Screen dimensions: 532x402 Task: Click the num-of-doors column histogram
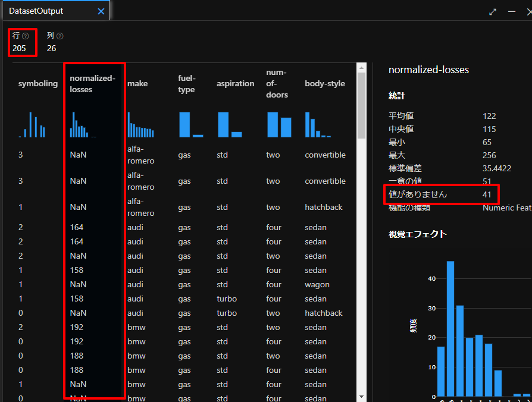tap(278, 124)
